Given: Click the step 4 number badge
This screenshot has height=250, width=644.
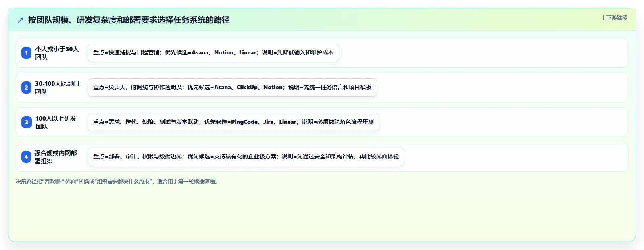Looking at the screenshot, I should point(27,157).
